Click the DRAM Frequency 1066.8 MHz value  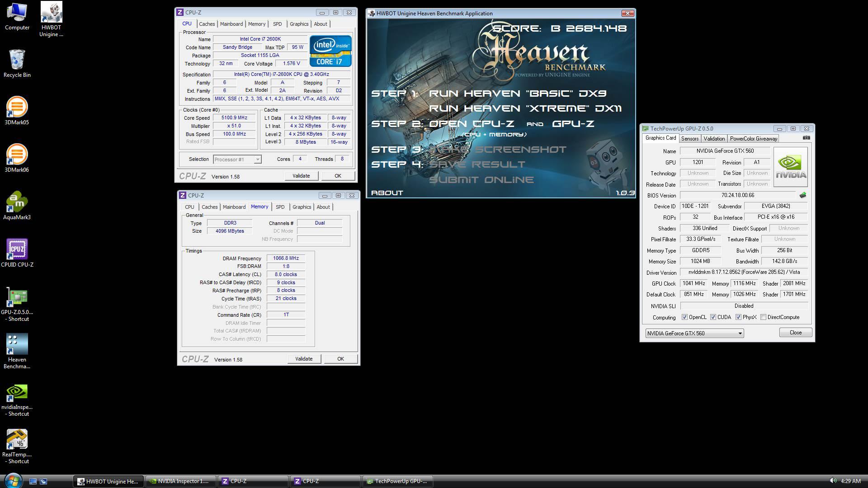[x=286, y=258]
